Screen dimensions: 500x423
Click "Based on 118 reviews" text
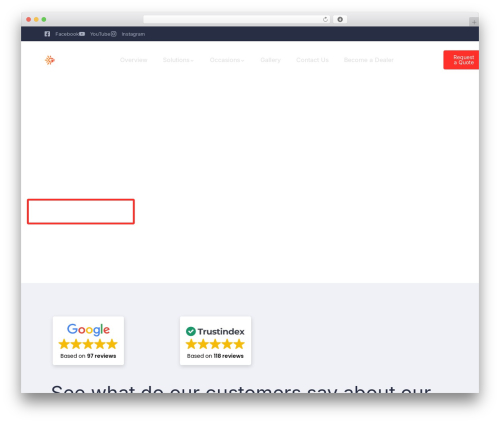[215, 356]
